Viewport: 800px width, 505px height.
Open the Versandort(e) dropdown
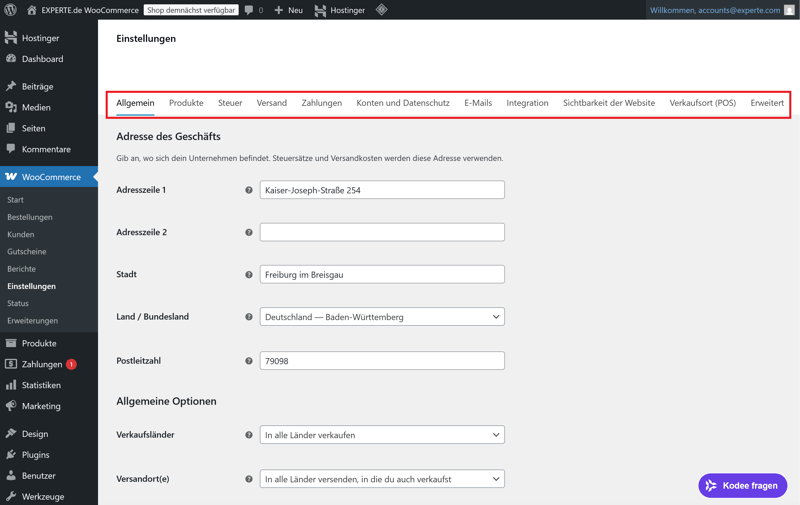pos(382,479)
